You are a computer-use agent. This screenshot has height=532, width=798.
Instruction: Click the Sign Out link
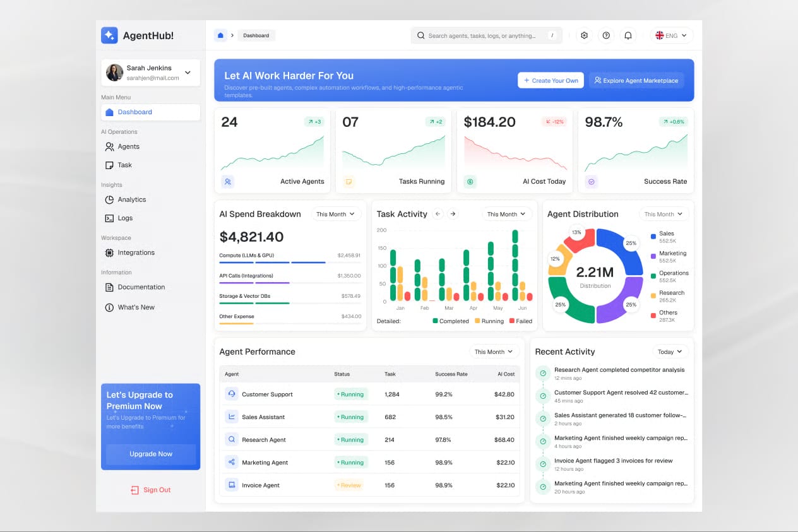pyautogui.click(x=150, y=490)
